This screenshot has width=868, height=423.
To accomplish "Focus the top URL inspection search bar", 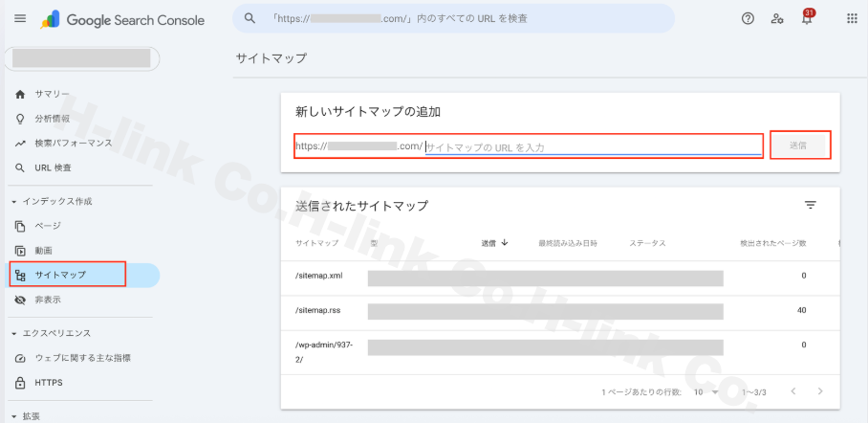I will [x=453, y=18].
